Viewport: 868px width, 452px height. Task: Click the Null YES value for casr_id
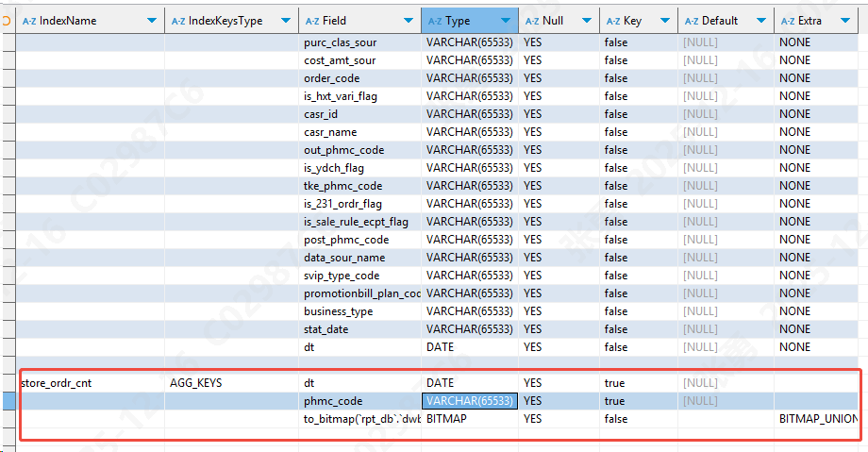pos(559,114)
